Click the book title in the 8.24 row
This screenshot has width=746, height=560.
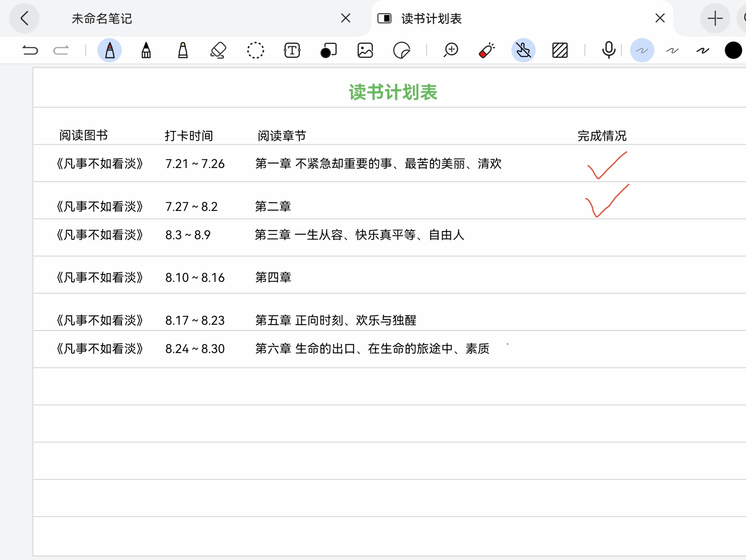99,349
